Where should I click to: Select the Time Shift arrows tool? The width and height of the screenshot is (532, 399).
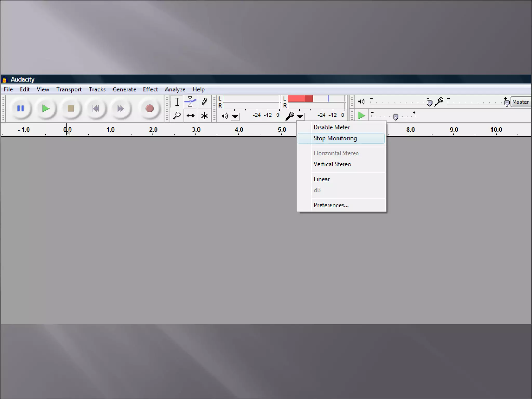pos(190,116)
